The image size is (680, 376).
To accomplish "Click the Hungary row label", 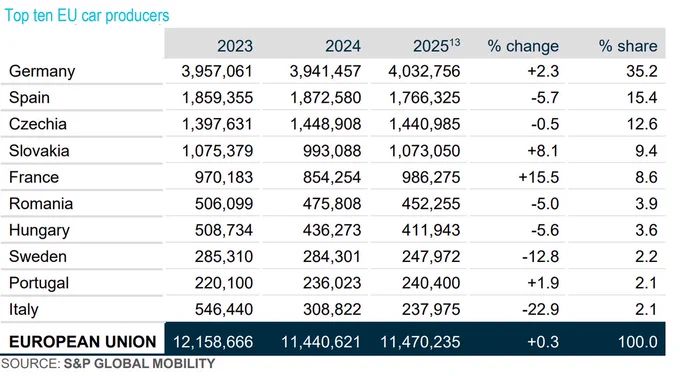I will pyautogui.click(x=39, y=231).
